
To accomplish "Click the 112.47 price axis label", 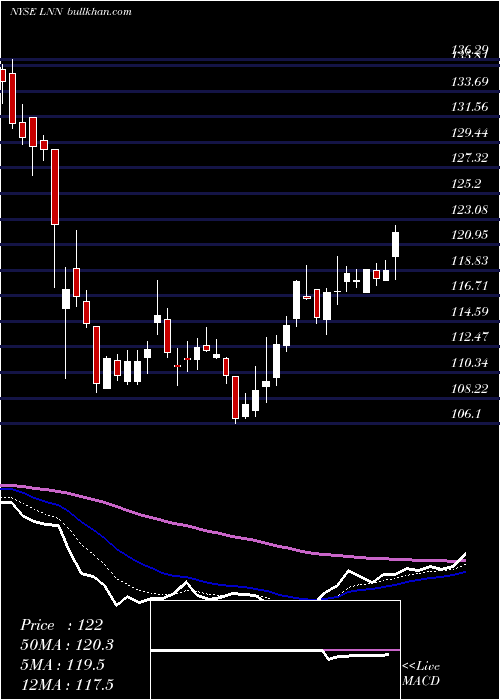I will click(x=470, y=337).
